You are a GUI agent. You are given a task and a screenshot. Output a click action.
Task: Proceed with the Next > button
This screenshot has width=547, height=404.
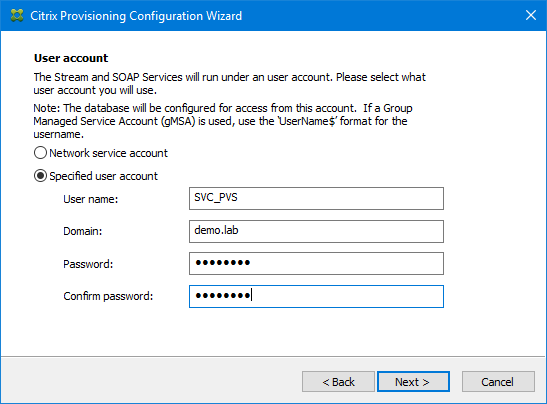[x=413, y=382]
